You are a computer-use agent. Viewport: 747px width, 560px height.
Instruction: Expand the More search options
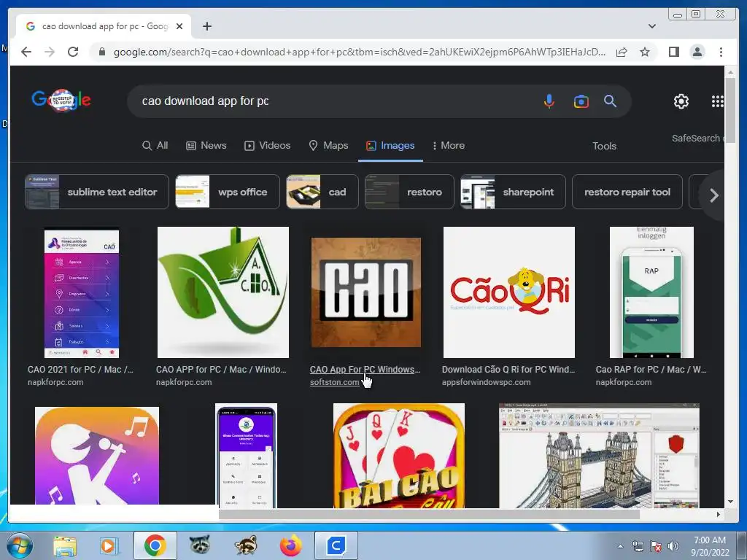448,145
